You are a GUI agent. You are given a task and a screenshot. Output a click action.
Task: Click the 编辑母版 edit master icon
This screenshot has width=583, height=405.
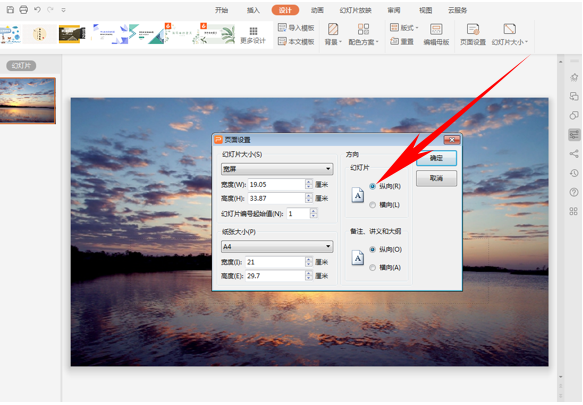click(436, 34)
